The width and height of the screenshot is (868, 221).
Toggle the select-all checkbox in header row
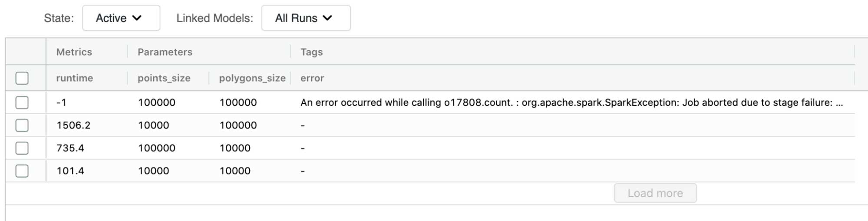click(x=22, y=78)
